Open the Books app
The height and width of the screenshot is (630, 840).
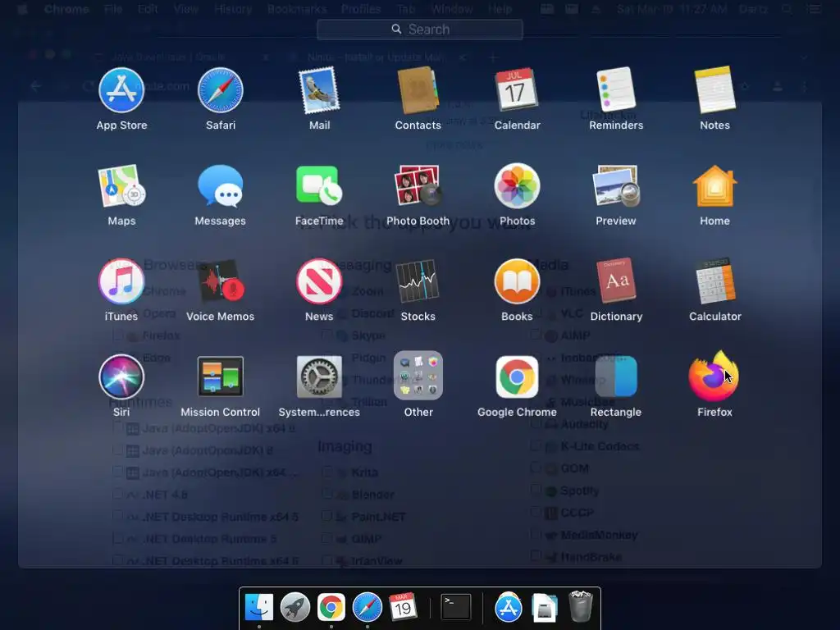[517, 281]
